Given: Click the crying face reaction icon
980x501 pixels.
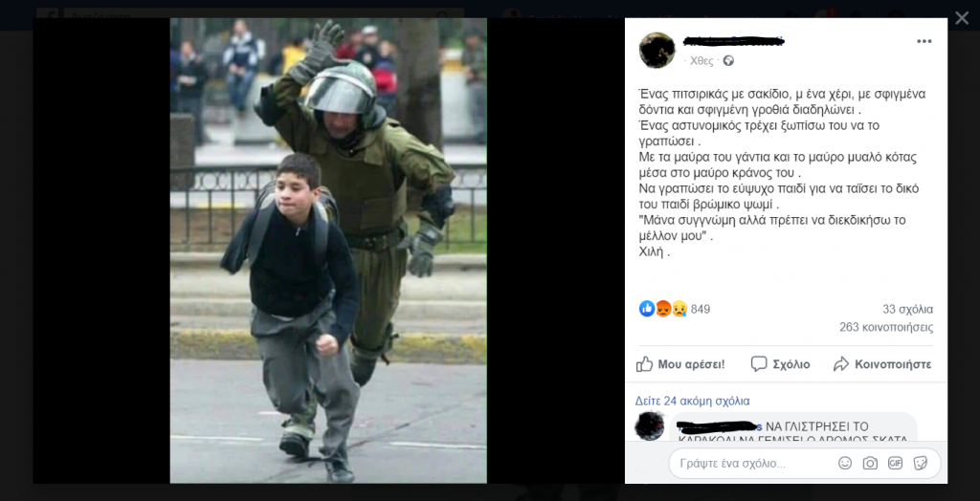Looking at the screenshot, I should click(x=679, y=309).
